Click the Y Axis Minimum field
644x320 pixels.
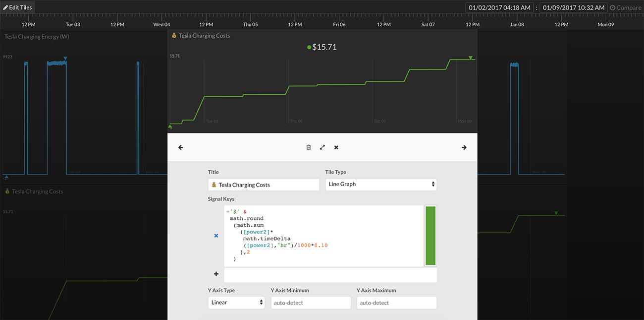tap(311, 303)
